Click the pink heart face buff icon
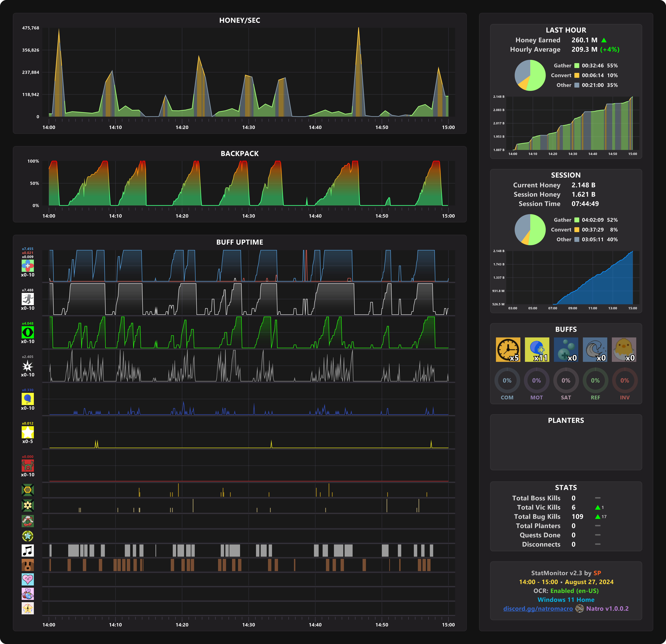 [28, 579]
